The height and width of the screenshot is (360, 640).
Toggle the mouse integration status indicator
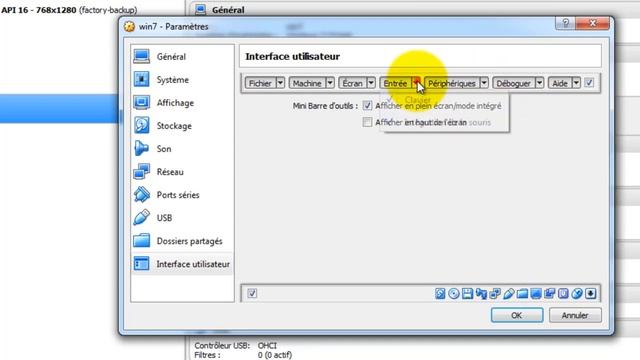[577, 293]
